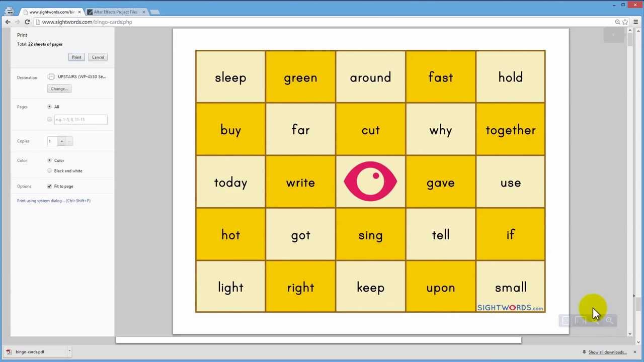Click the zoom magnifier icon in address bar
Screen dimensions: 644x362
(x=617, y=22)
